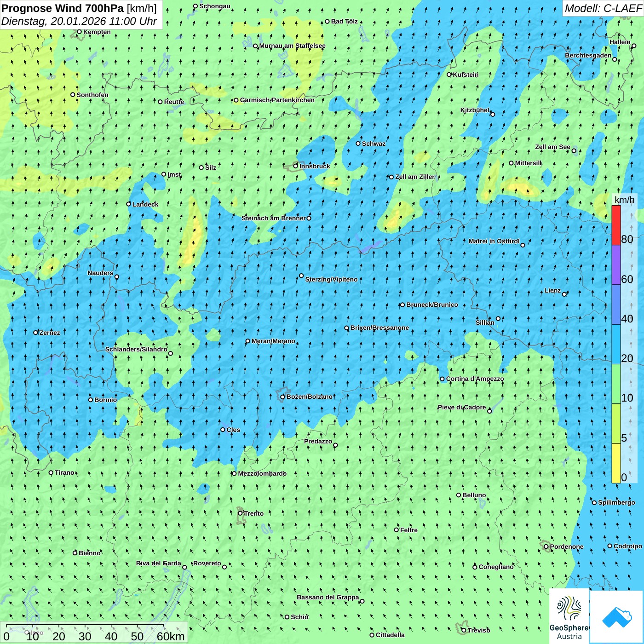Click the Zernez location label

point(50,333)
